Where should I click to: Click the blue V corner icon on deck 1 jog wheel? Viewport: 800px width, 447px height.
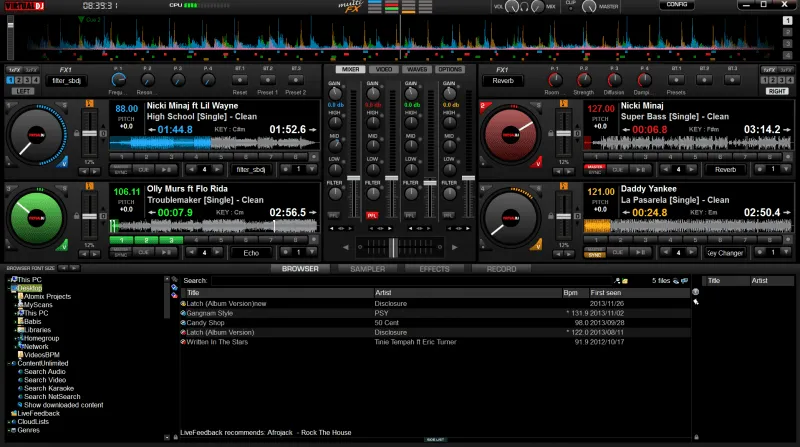(x=63, y=164)
